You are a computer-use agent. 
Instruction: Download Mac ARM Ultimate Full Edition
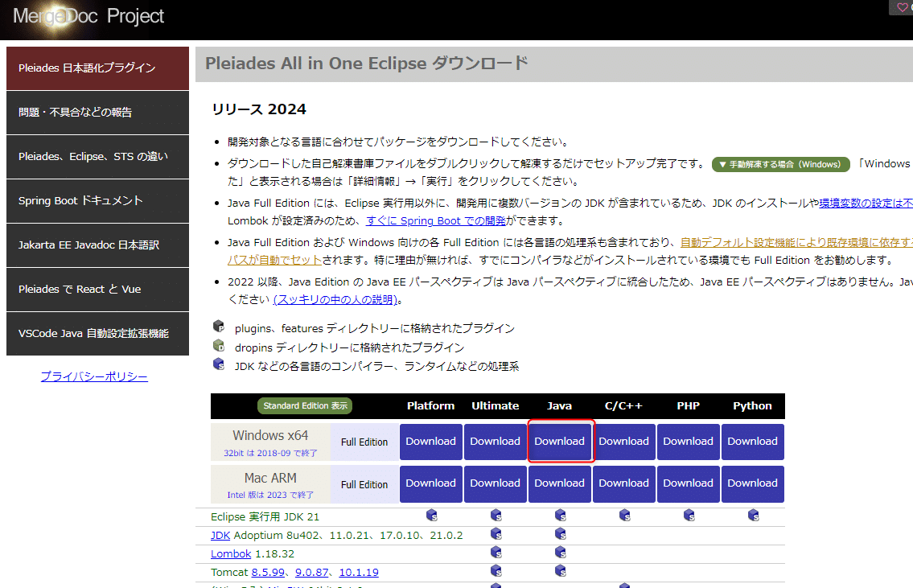pos(495,483)
